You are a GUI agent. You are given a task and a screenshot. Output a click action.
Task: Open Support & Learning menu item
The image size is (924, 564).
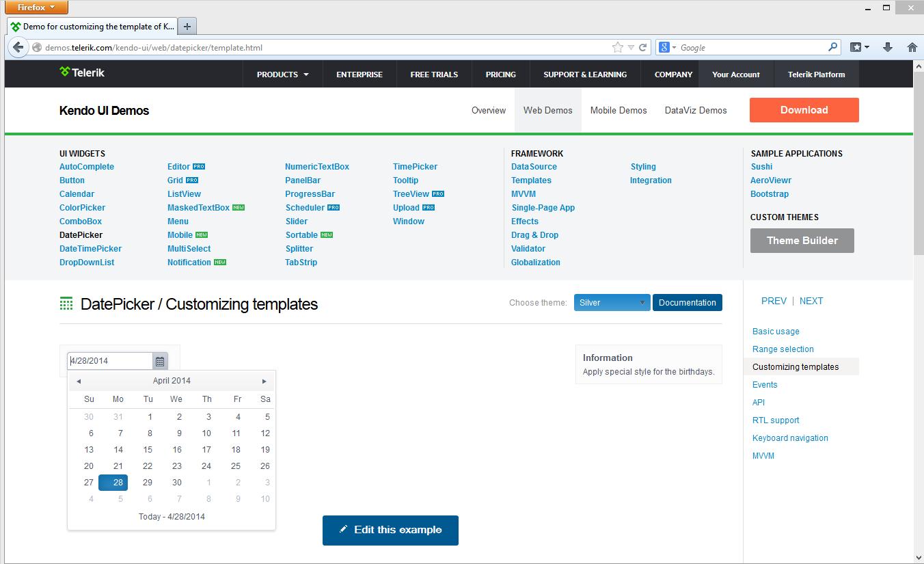coord(585,75)
